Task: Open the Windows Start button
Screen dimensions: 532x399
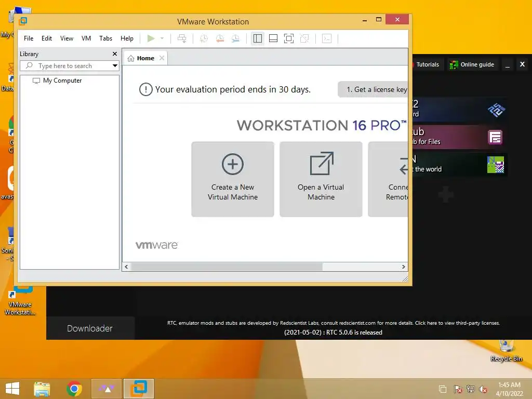Action: [x=12, y=389]
